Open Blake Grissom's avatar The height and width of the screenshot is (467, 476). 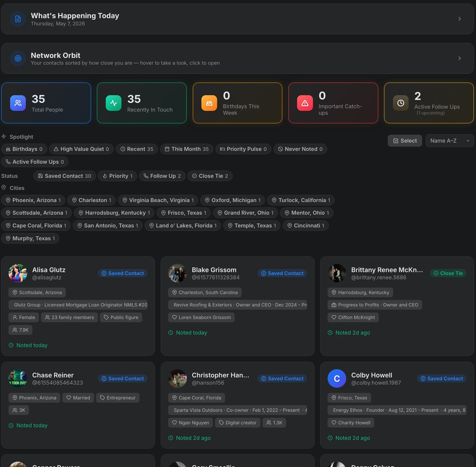point(178,273)
